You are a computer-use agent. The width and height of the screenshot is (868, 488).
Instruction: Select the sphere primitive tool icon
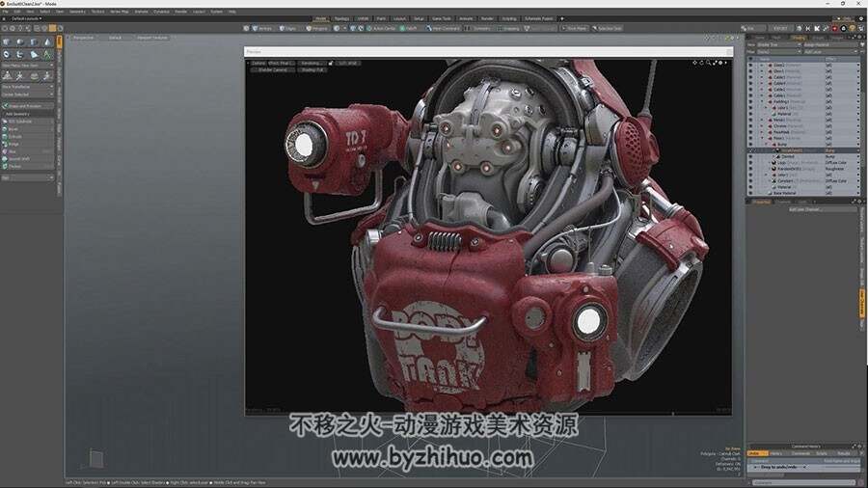click(20, 42)
